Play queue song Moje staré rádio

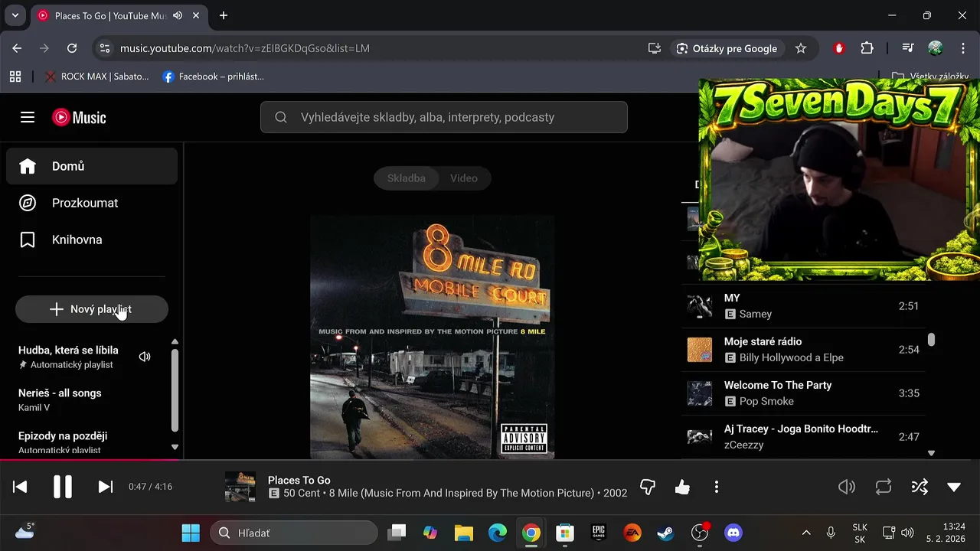click(x=803, y=350)
